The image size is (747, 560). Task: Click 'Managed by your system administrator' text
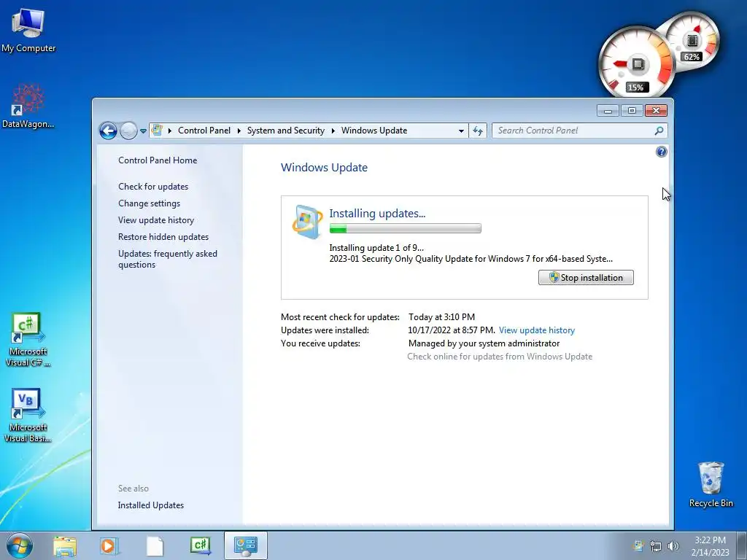click(484, 343)
